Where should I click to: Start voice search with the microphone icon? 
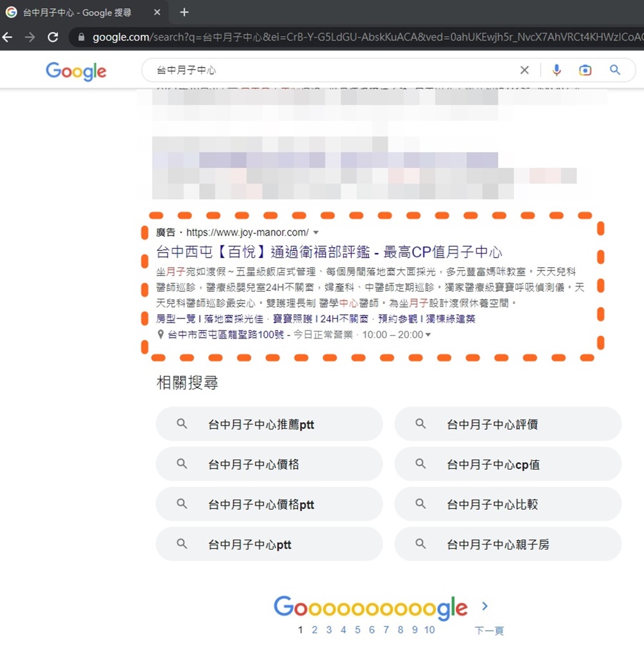pyautogui.click(x=556, y=70)
